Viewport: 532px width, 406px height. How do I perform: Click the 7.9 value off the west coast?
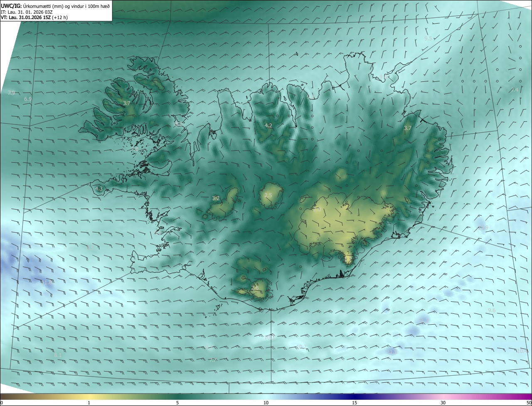11,93
